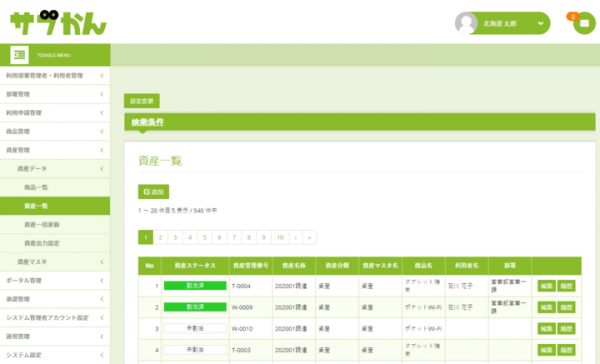Click the Toggle Menu icon
This screenshot has height=364, width=600.
[19, 55]
